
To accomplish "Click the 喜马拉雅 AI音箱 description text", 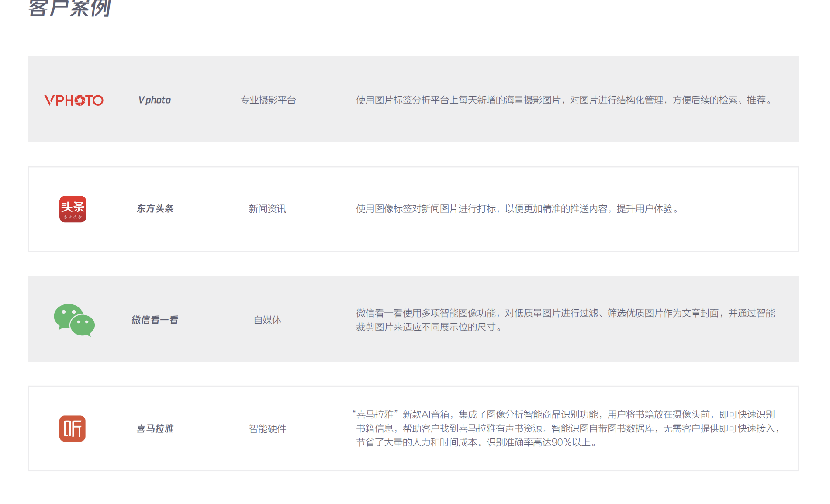I will [567, 428].
